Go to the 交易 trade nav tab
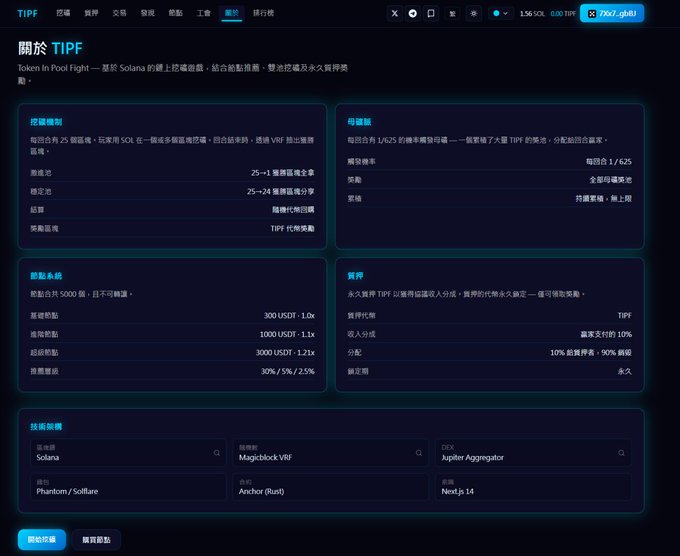Image resolution: width=680 pixels, height=556 pixels. pos(119,13)
